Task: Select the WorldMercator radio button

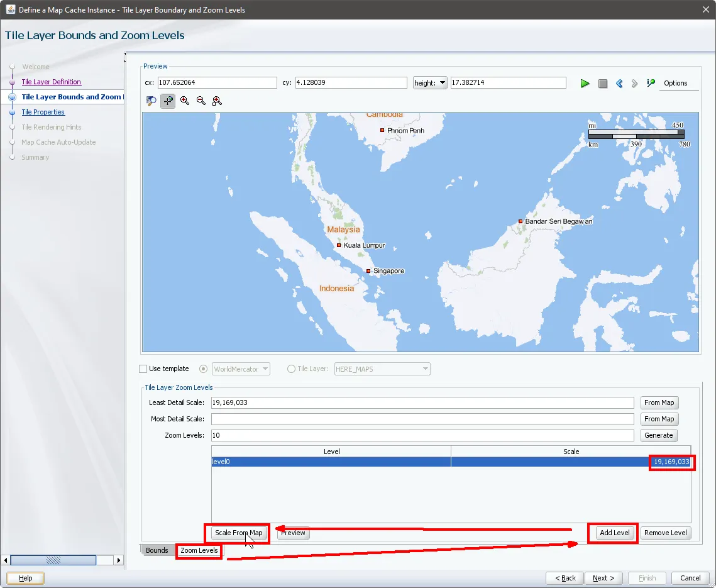Action: point(203,369)
